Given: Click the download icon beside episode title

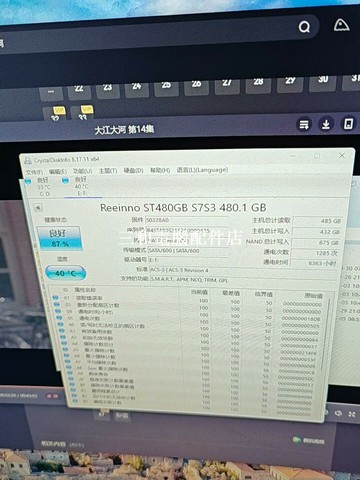Looking at the screenshot, I should [326, 124].
